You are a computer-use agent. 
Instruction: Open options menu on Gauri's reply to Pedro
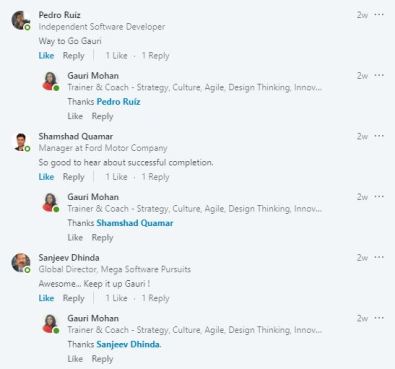point(379,75)
